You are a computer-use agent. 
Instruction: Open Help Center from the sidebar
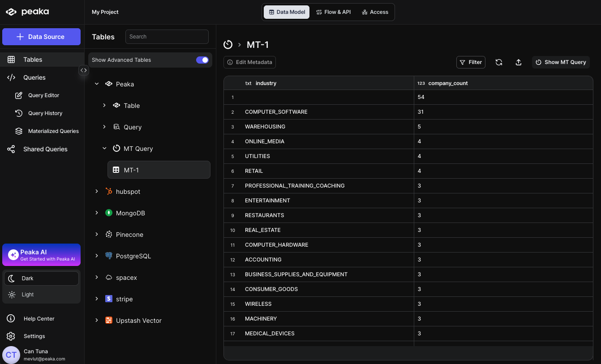click(x=39, y=319)
